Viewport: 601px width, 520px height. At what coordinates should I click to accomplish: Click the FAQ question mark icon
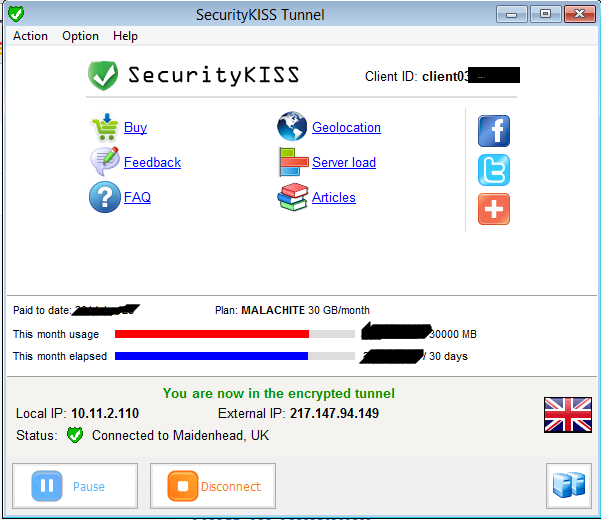point(105,197)
